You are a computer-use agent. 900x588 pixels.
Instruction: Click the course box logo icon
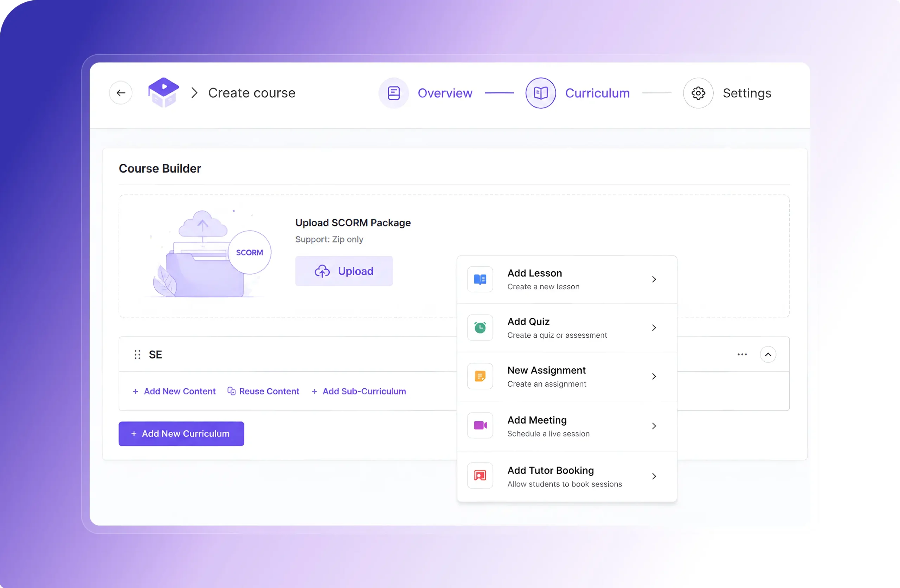pyautogui.click(x=163, y=93)
